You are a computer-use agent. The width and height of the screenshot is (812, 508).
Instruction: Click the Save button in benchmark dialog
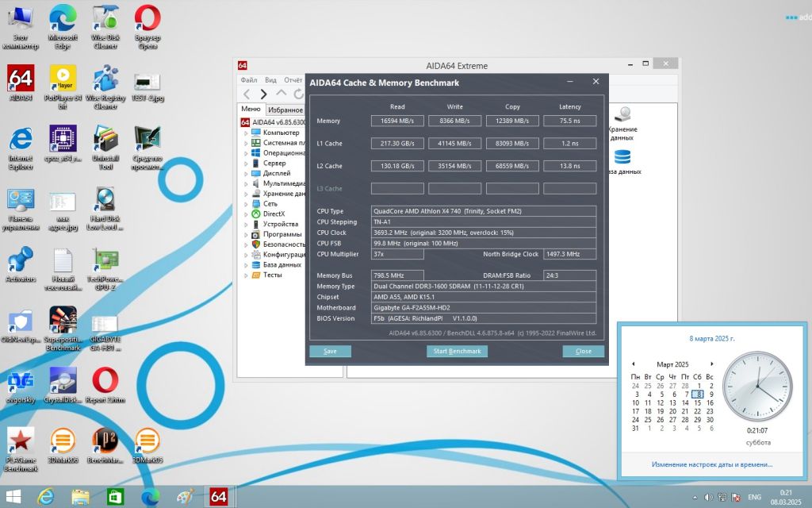331,351
